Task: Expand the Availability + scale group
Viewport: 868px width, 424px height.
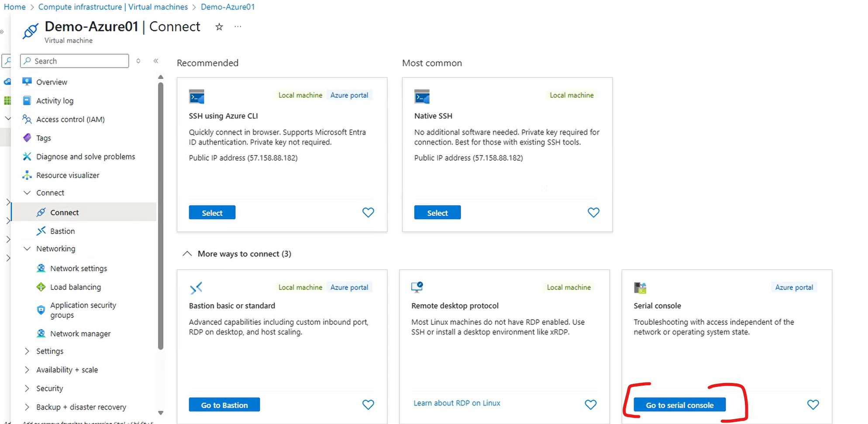Action: click(x=27, y=370)
